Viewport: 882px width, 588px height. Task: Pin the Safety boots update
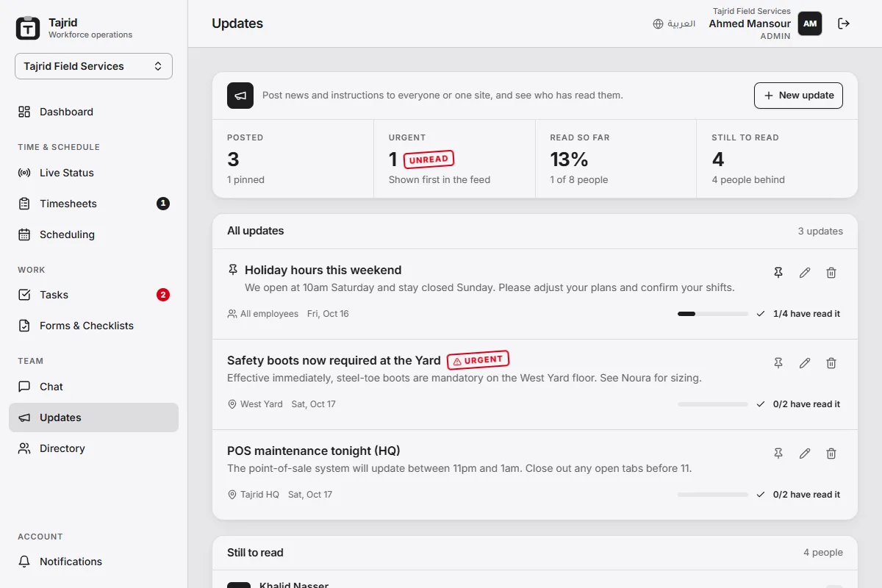point(778,363)
